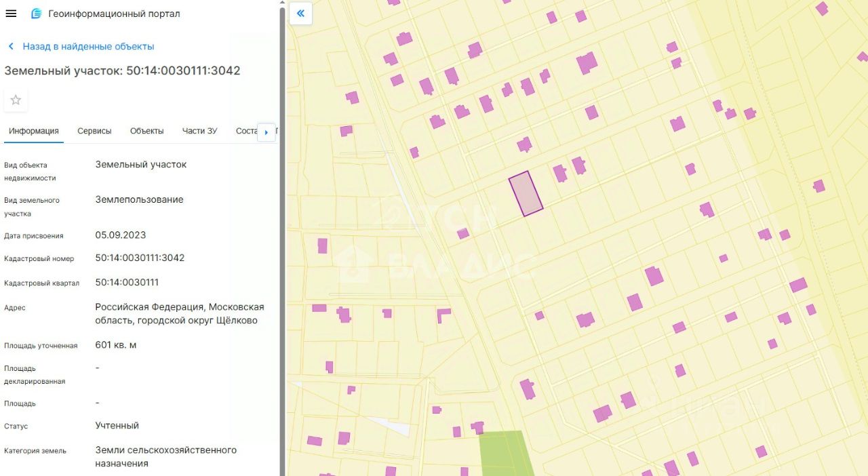Click the area value 601 кв. м
Screen dimensions: 868x476
[x=115, y=345]
